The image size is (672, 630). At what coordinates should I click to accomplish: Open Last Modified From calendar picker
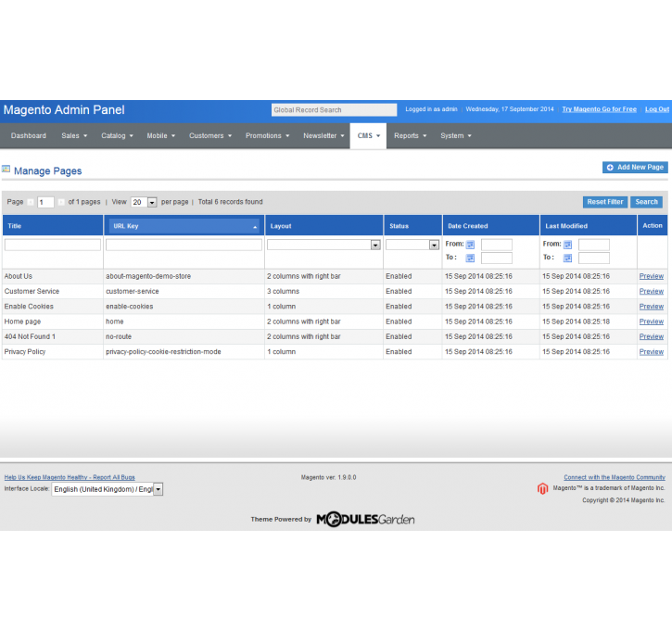tap(567, 245)
